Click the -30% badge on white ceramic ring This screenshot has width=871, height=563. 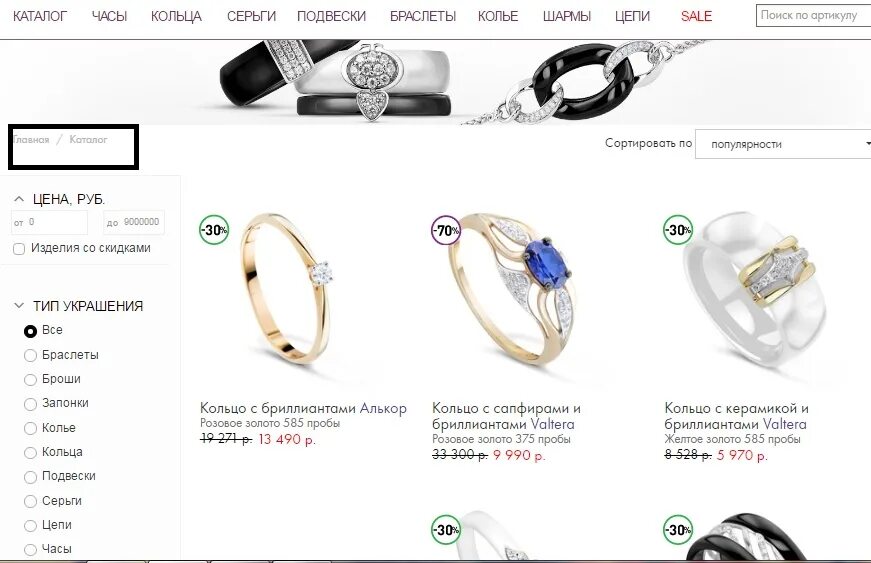point(678,229)
